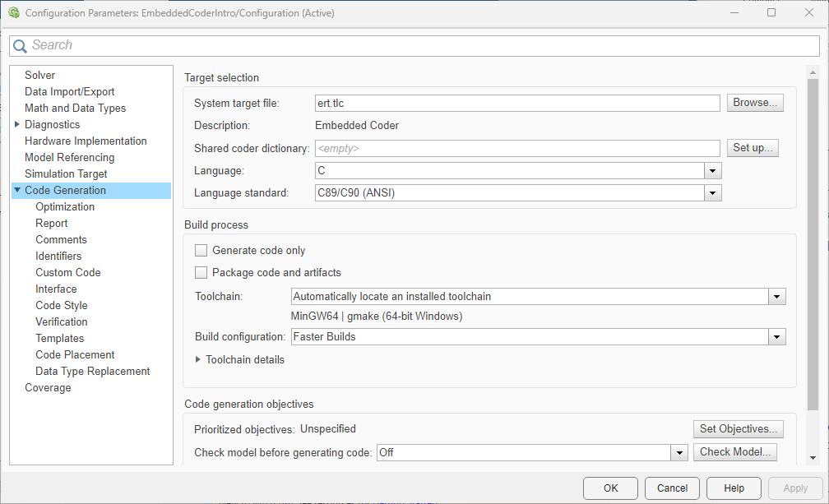Select Solver in the left pane
The image size is (829, 504).
pos(39,75)
